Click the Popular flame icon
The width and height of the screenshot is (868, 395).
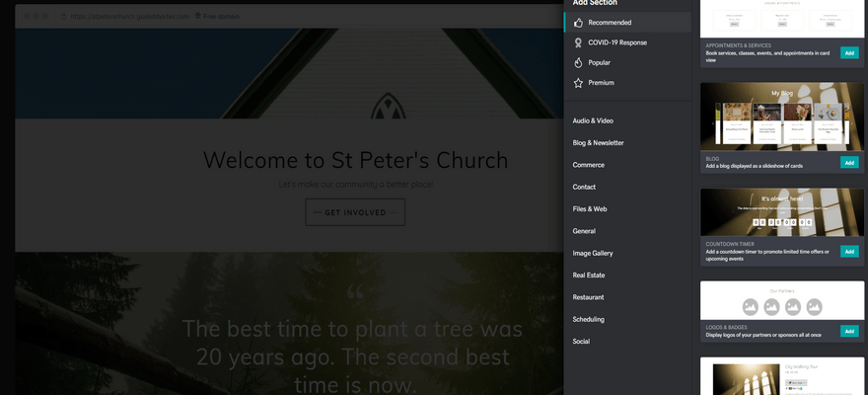(578, 62)
